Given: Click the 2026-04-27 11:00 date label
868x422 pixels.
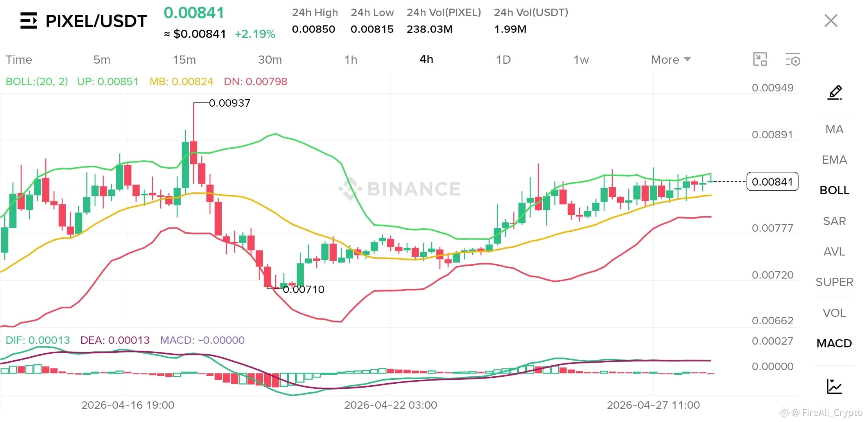Looking at the screenshot, I should click(653, 405).
